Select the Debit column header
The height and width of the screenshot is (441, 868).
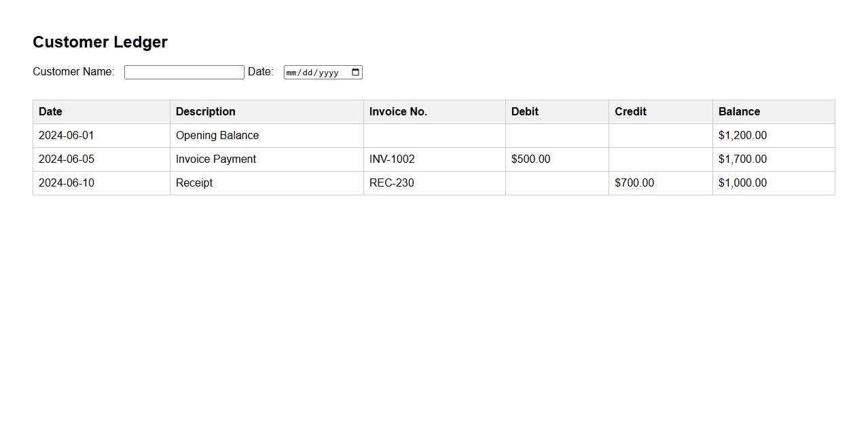coord(524,112)
